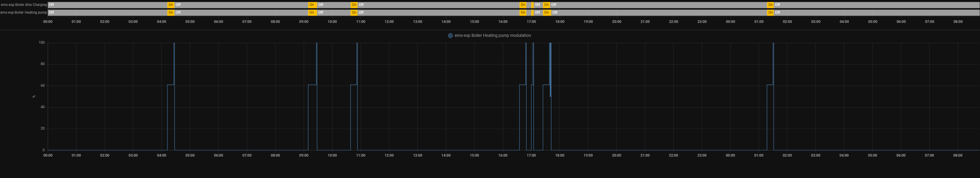This screenshot has height=178, width=980.
Task: Click Heating pump 'Off' segment spanning 18:00 to 01:00
Action: click(x=659, y=12)
